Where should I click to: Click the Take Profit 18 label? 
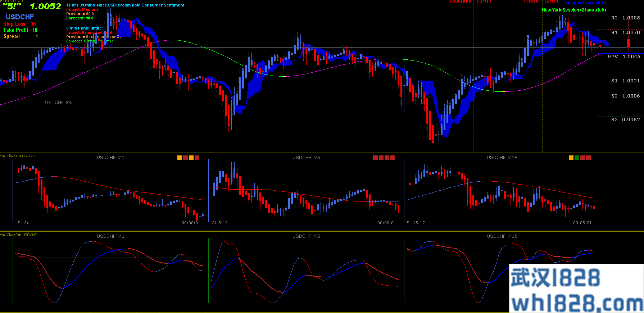21,30
